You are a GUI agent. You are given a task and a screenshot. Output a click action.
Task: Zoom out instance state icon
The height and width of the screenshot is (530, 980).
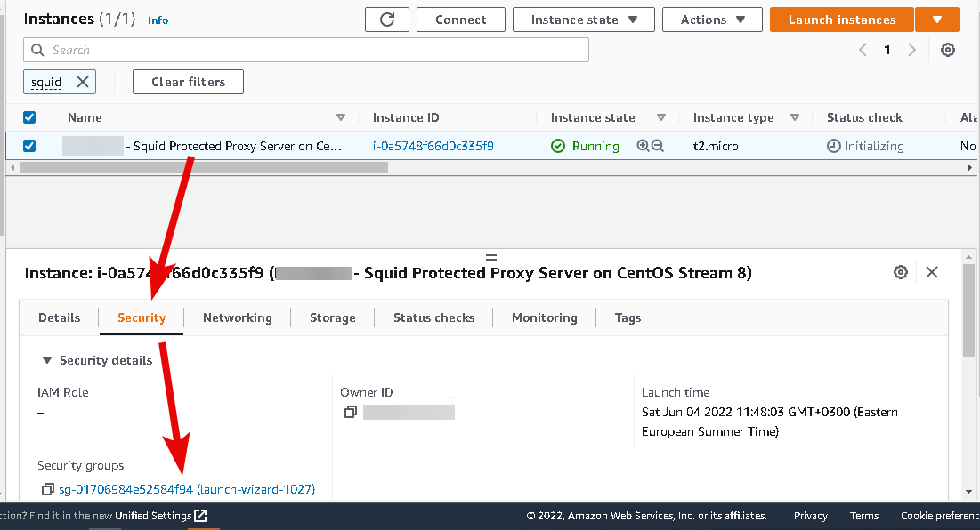(658, 146)
